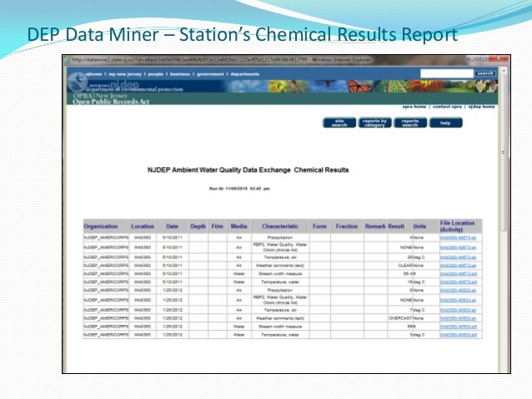Click the NJDEP Ambient Water Quality report title
The image size is (532, 399).
coord(248,170)
